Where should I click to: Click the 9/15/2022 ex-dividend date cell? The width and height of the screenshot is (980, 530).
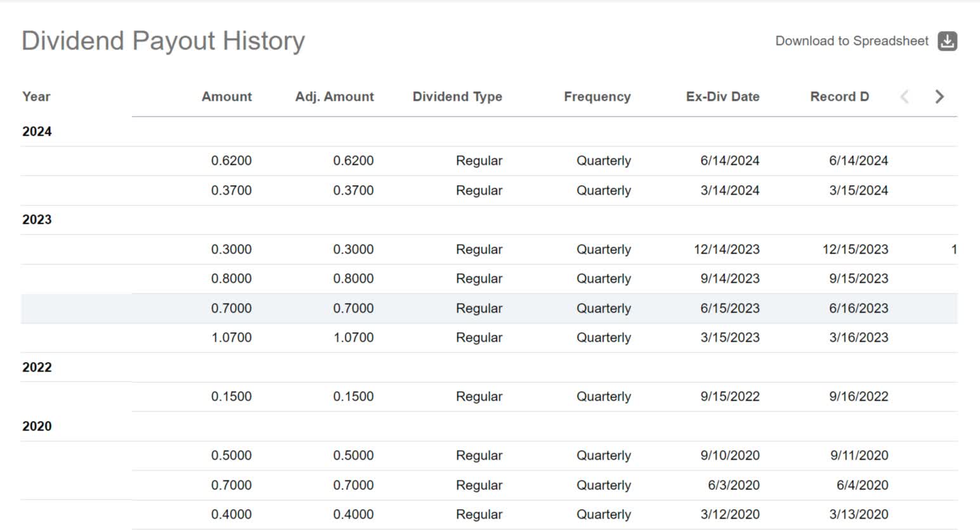tap(730, 396)
